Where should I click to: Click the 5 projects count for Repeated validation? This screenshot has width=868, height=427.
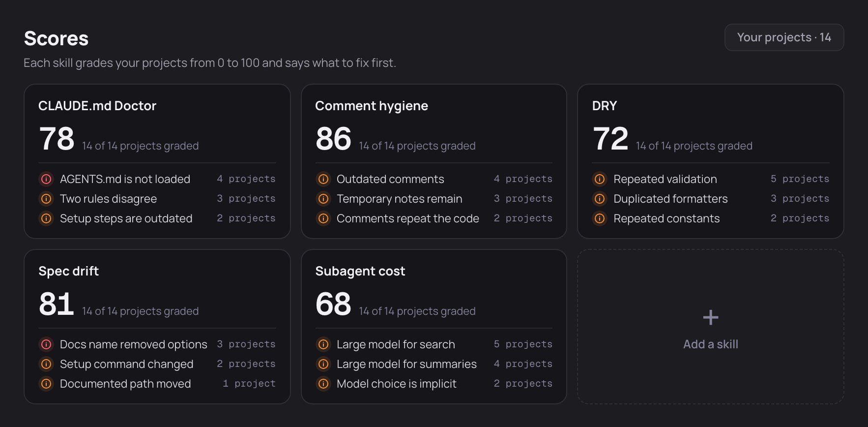click(x=800, y=179)
